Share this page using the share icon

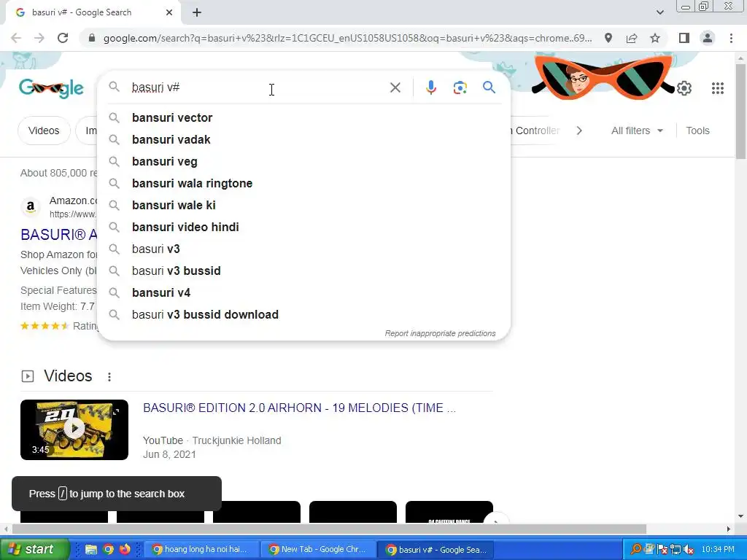[x=632, y=38]
